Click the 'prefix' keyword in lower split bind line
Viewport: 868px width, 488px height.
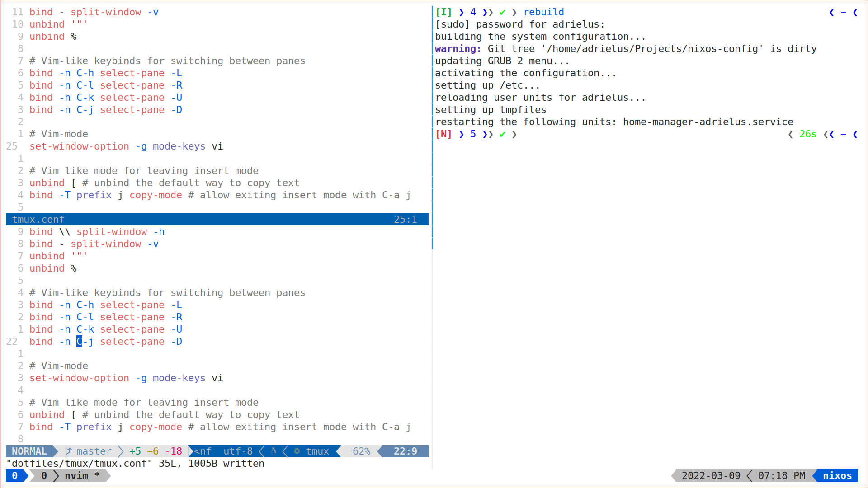click(x=94, y=427)
